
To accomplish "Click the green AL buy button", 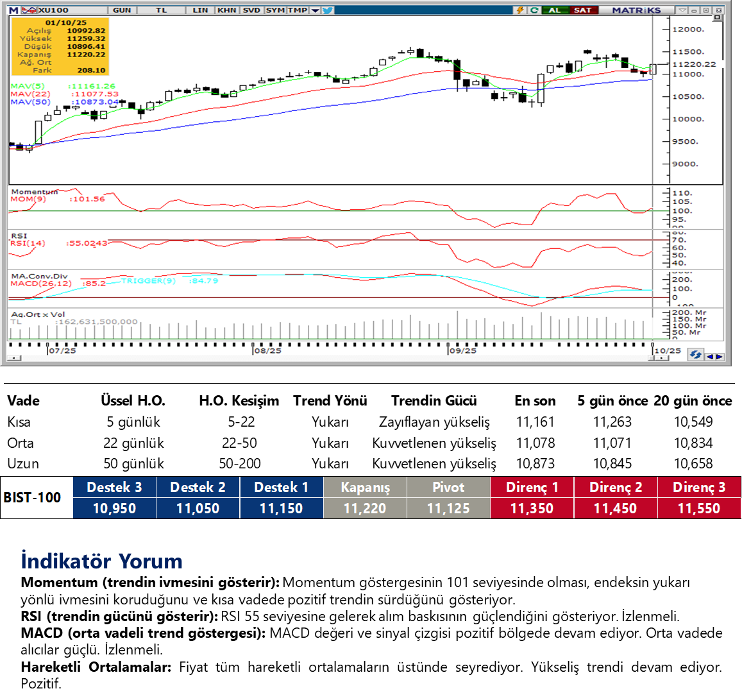I will tap(555, 10).
